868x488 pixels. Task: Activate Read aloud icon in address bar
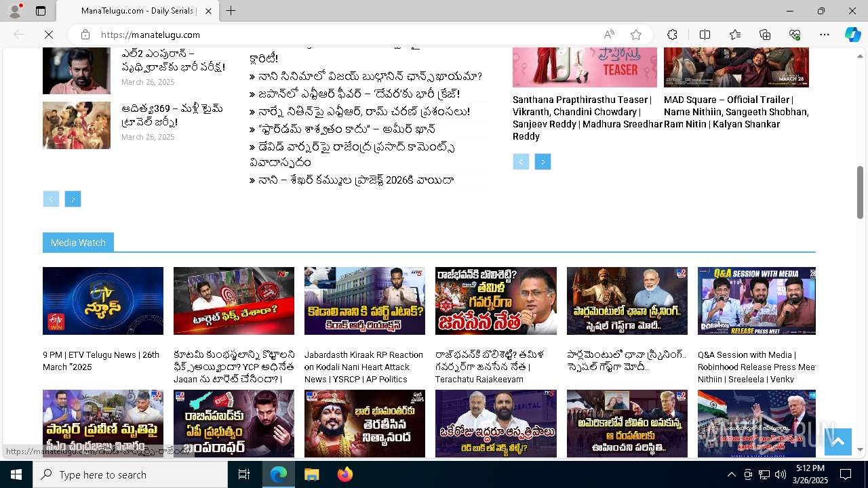pyautogui.click(x=609, y=35)
